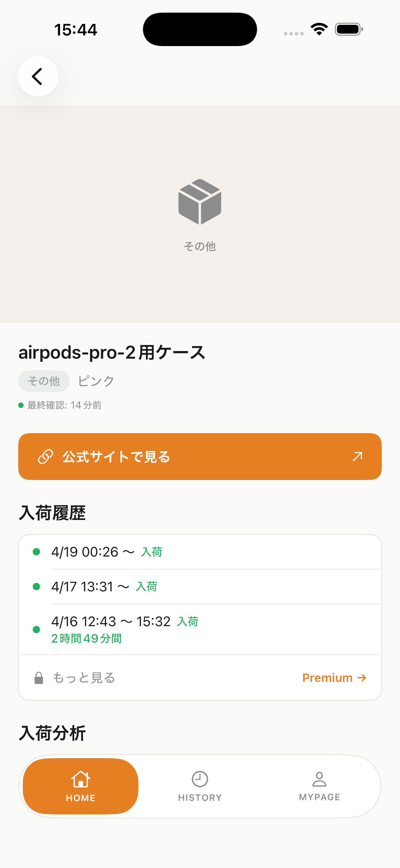Open the HISTORY clock icon
The image size is (400, 868).
[x=200, y=779]
